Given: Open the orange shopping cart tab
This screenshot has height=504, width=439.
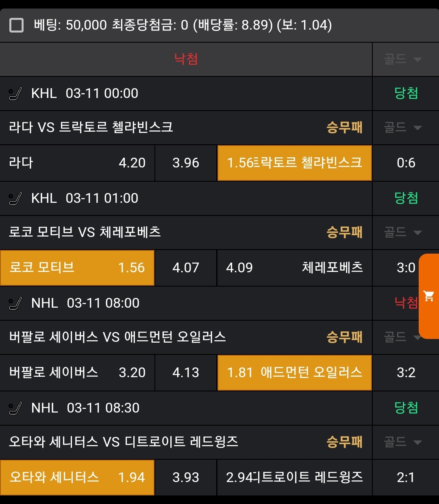Looking at the screenshot, I should pyautogui.click(x=429, y=296).
